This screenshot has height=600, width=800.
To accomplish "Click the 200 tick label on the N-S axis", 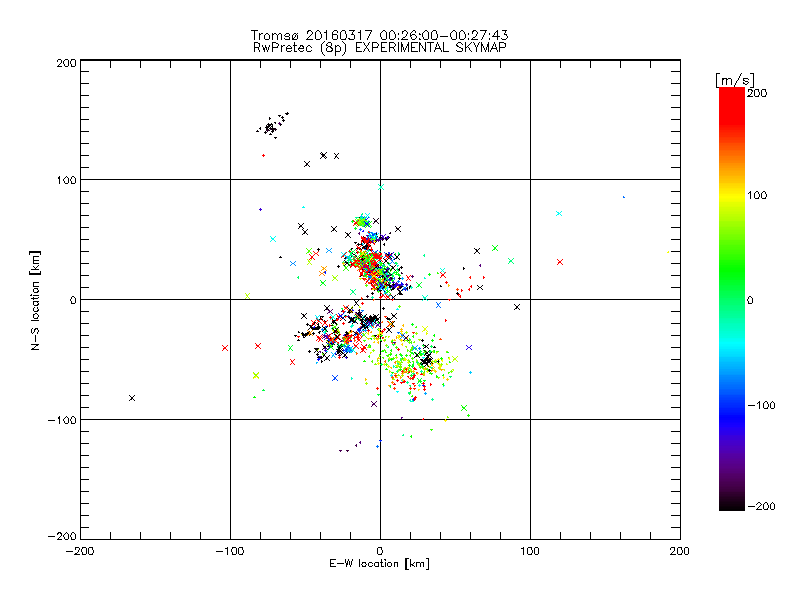I will click(x=66, y=63).
